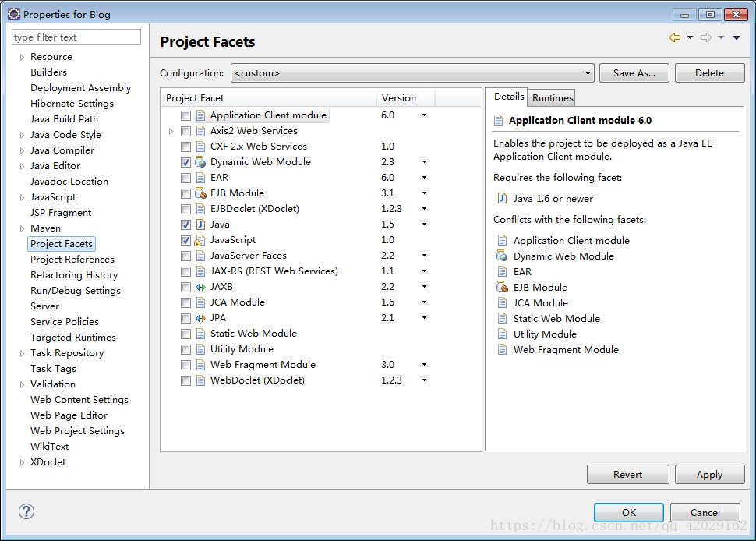Expand the Resource tree node
The width and height of the screenshot is (756, 541).
click(22, 57)
